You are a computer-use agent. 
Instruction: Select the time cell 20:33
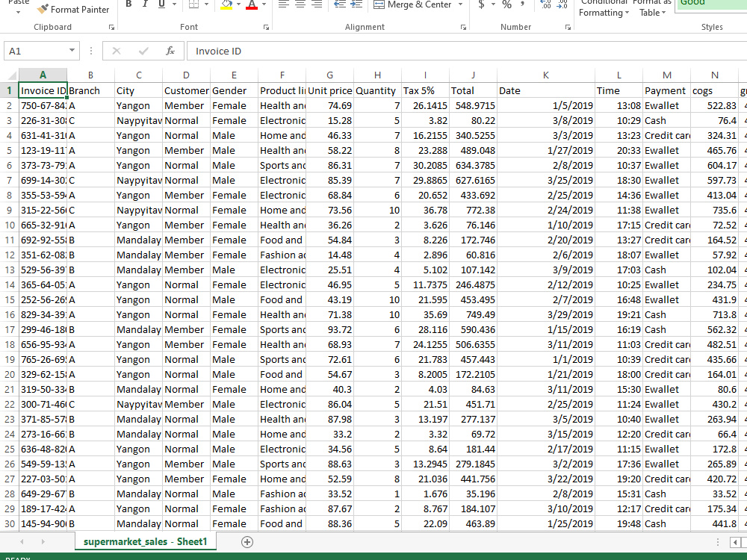(619, 151)
